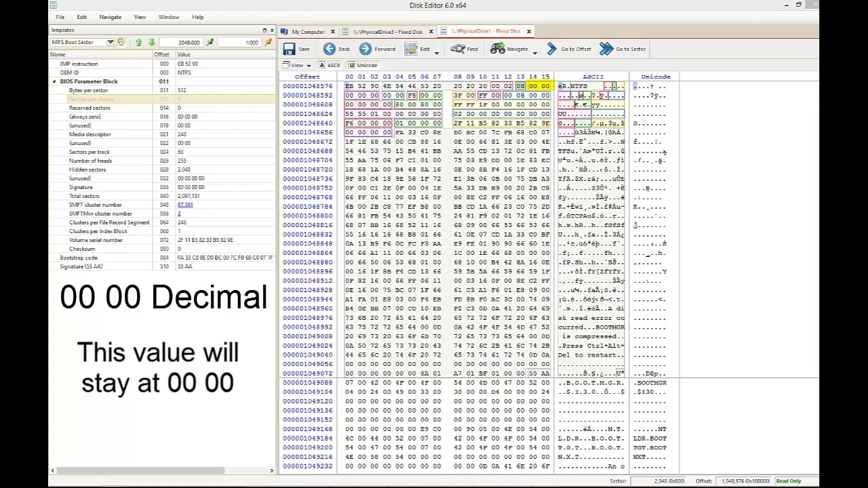The height and width of the screenshot is (488, 868).
Task: Close the PhysicalDrive1 tab
Action: 529,32
